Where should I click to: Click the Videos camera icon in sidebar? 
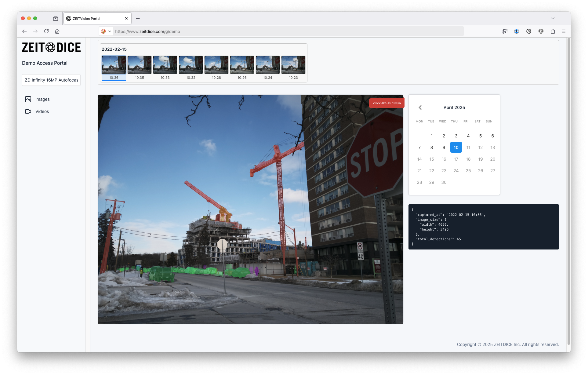pyautogui.click(x=28, y=111)
